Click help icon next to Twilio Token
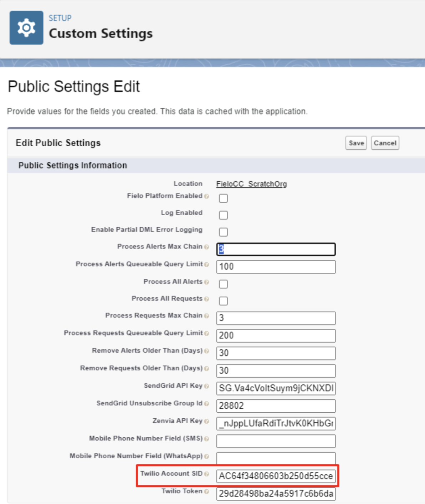425x504 pixels. pyautogui.click(x=206, y=492)
